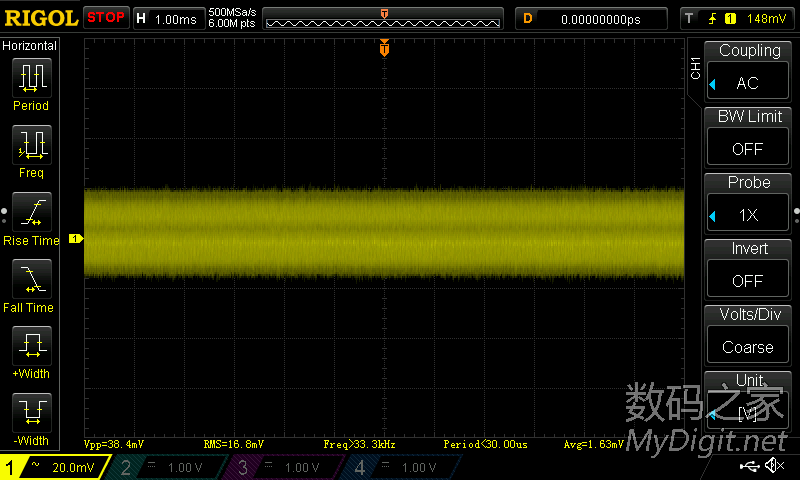Click the STOP run status indicator
The height and width of the screenshot is (480, 800).
[x=106, y=17]
